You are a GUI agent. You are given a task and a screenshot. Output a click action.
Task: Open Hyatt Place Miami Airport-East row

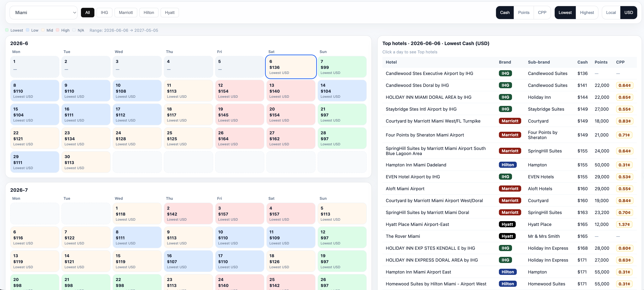click(x=509, y=224)
